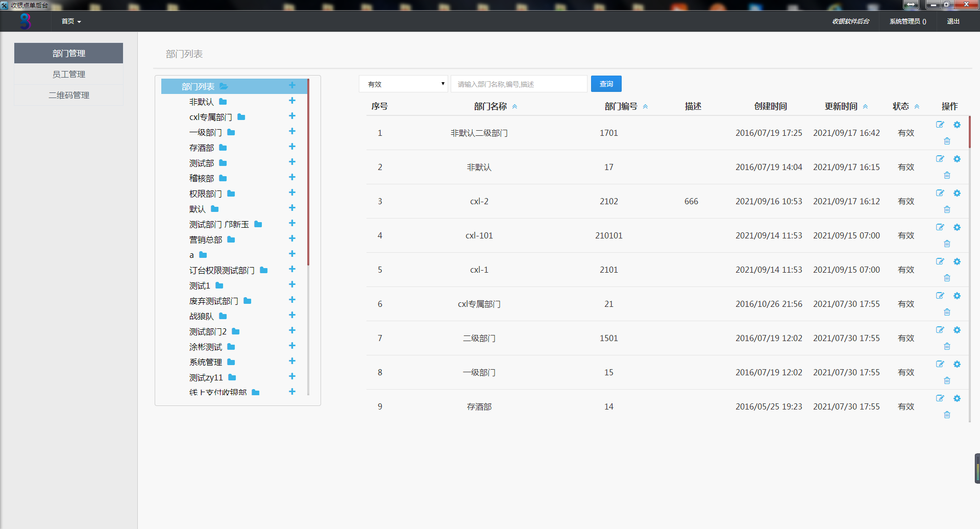Click trash icon for cxl-101 row
The image size is (980, 529).
(x=947, y=244)
